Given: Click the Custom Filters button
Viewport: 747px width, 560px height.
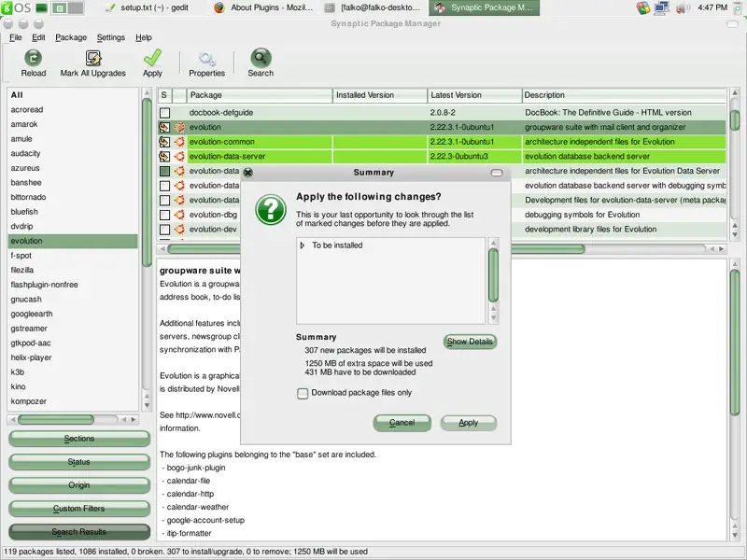Looking at the screenshot, I should [79, 509].
